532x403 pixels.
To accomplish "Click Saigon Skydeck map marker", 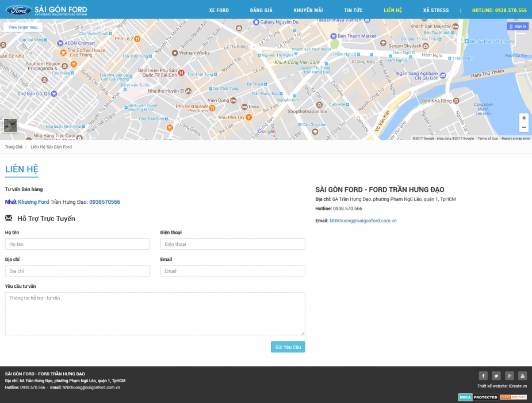I will (426, 46).
